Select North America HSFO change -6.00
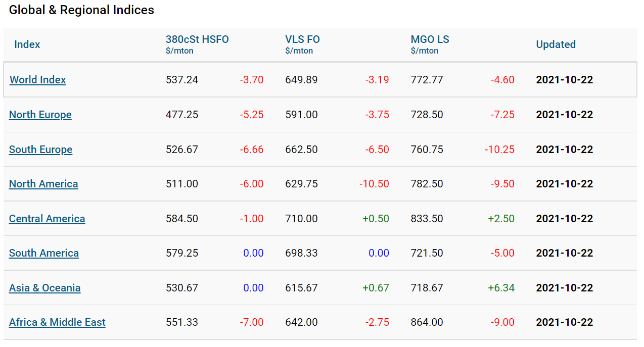644x347 pixels. [x=252, y=184]
